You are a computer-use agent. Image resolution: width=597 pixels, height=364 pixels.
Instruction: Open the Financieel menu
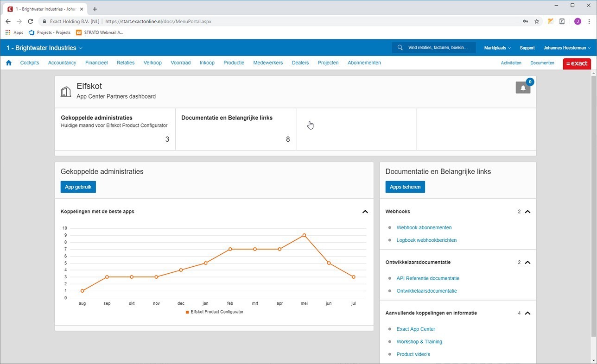96,63
